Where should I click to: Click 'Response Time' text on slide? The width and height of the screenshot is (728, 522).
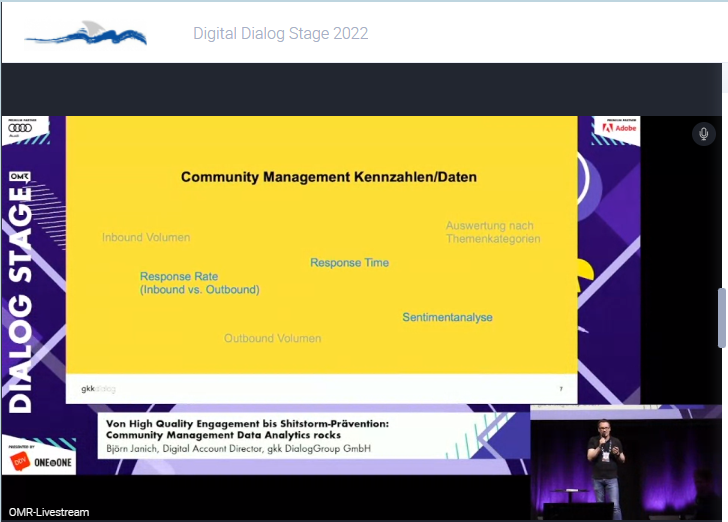(349, 262)
